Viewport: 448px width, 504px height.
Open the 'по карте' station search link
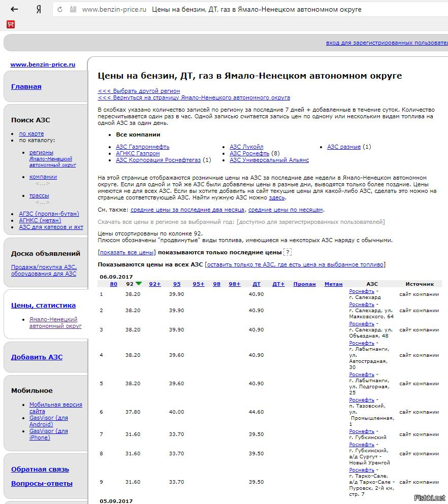[31, 133]
